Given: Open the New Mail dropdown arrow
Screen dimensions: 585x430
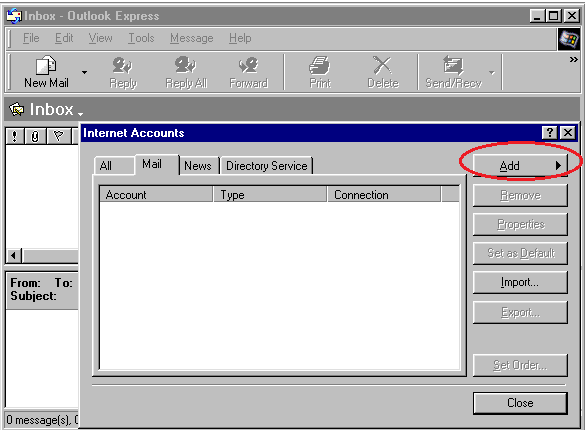Looking at the screenshot, I should (x=85, y=72).
